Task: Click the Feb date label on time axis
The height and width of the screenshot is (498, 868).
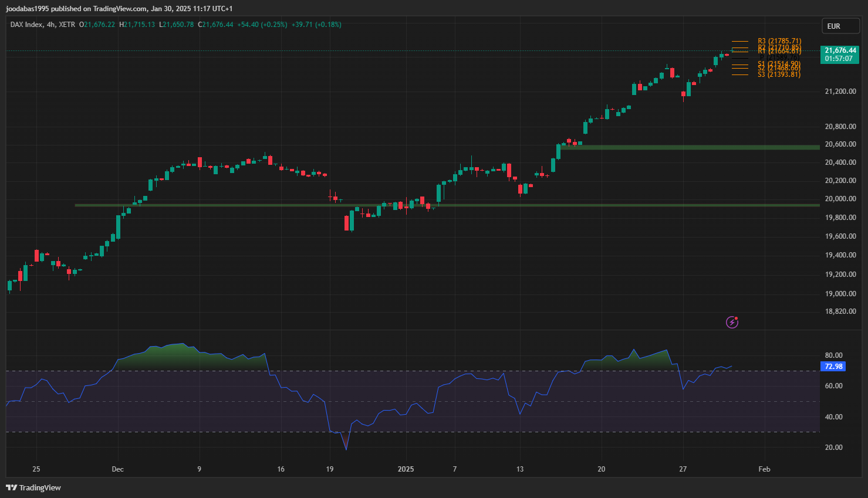Action: point(764,469)
